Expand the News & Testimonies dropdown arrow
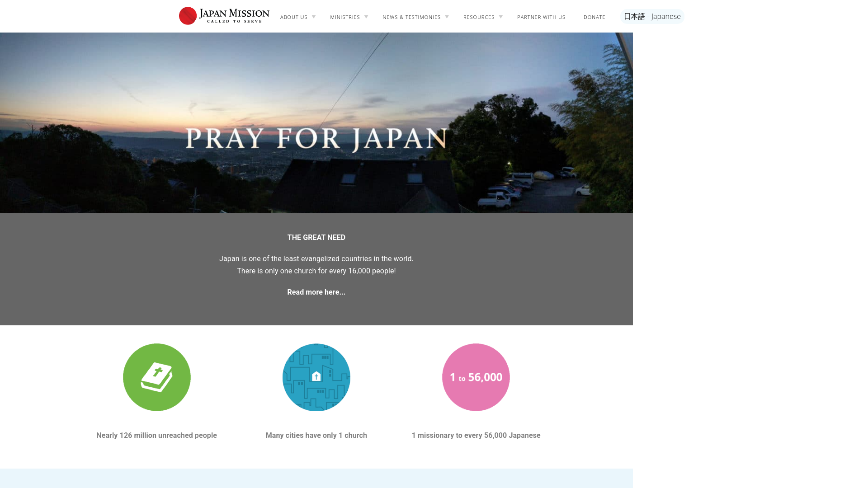 [447, 17]
